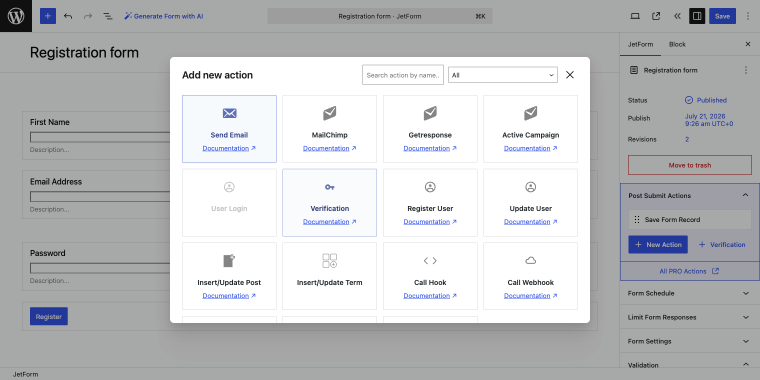This screenshot has width=760, height=380.
Task: Focus the Search action by name field
Action: point(403,75)
